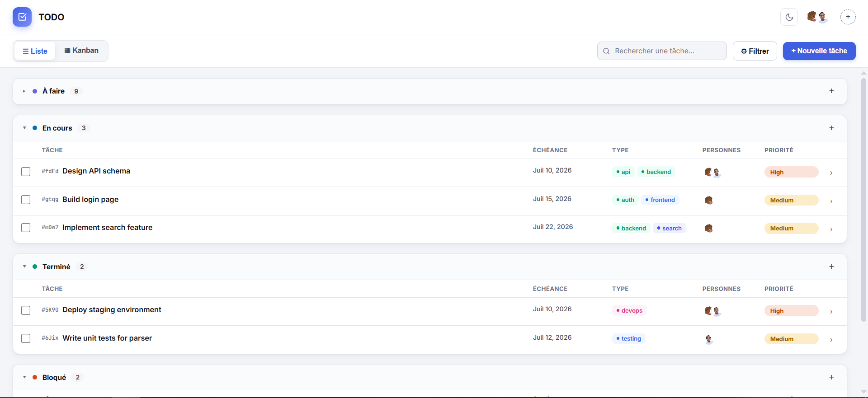Click the search tag on Implement search feature
This screenshot has height=398, width=868.
coord(669,228)
